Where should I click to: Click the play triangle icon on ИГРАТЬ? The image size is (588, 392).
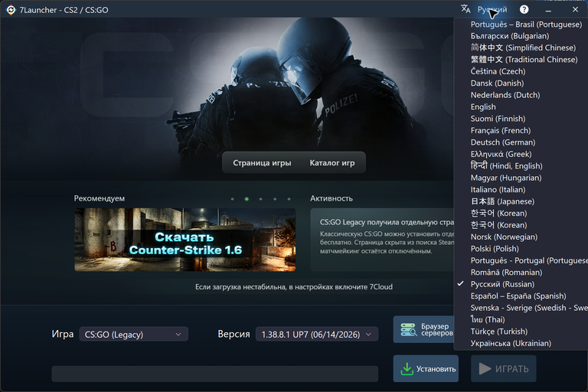click(485, 369)
